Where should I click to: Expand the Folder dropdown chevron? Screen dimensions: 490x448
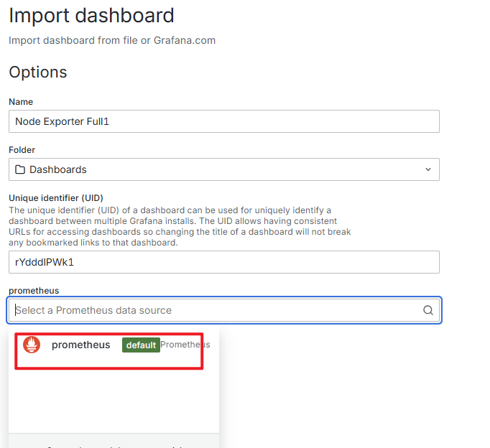(x=427, y=169)
